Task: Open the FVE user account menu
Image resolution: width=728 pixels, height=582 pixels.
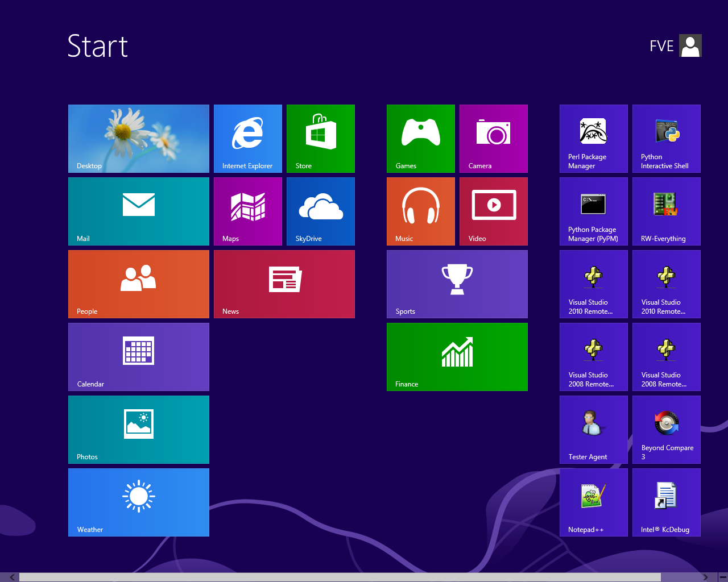Action: pos(676,45)
